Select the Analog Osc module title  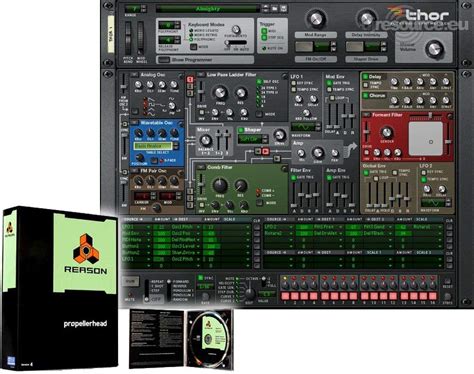click(153, 75)
